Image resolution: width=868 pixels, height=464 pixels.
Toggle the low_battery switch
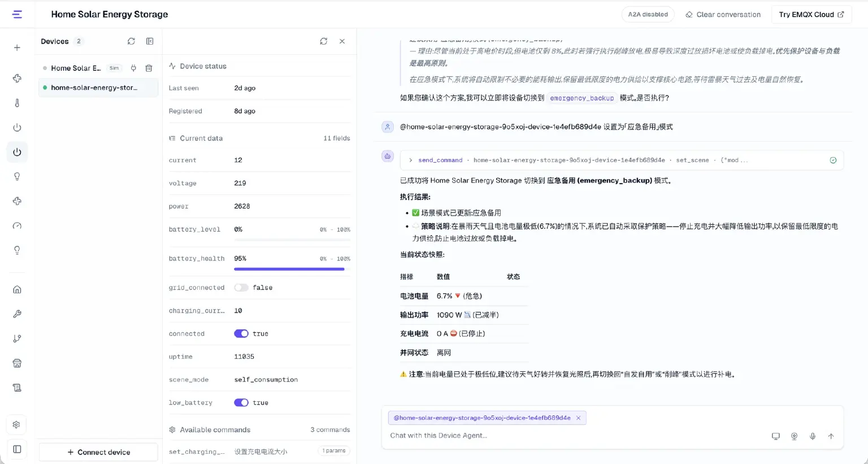241,402
